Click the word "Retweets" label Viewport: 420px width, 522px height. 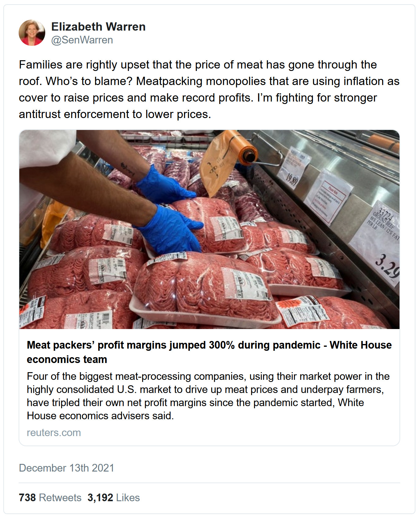pos(60,498)
